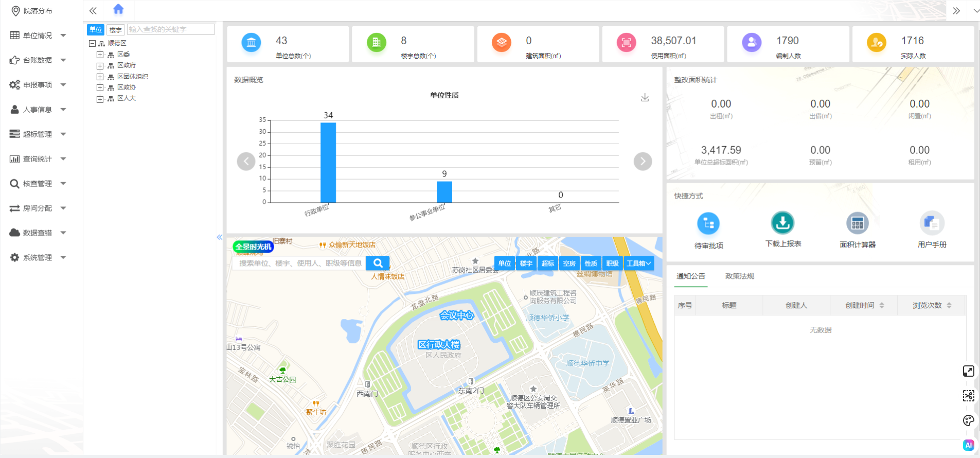Click the blue map search magnifier button
The height and width of the screenshot is (458, 980).
(378, 263)
